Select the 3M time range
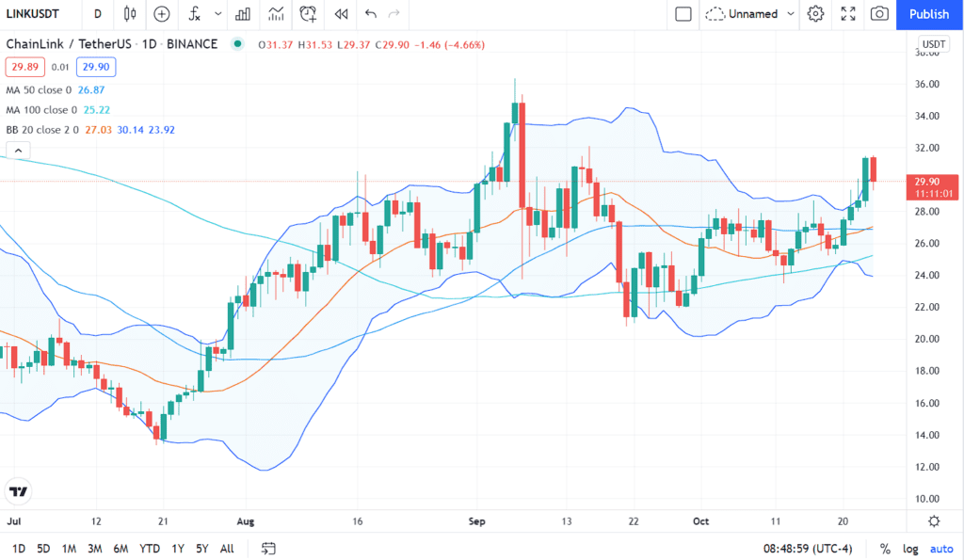Viewport: 964px width, 560px height. tap(95, 549)
